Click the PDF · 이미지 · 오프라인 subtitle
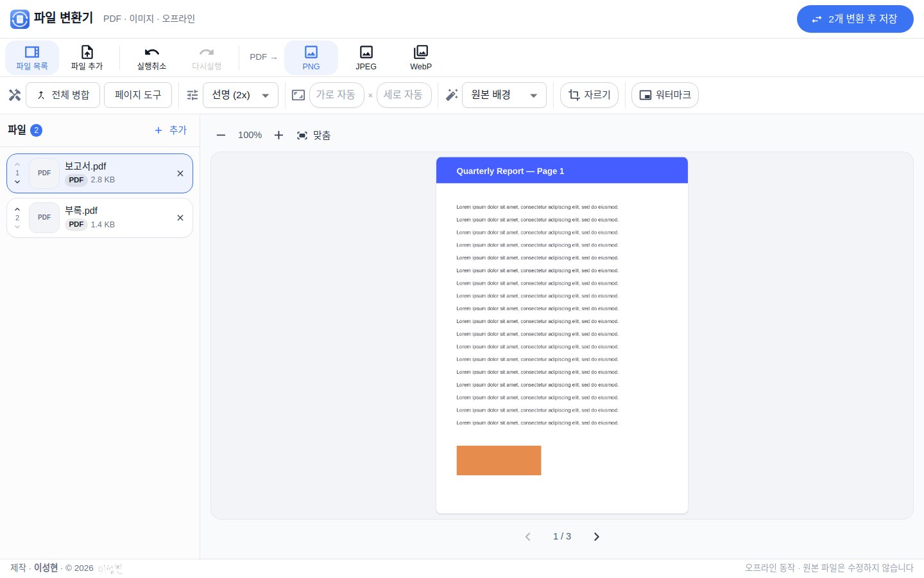This screenshot has height=578, width=924. click(x=149, y=19)
